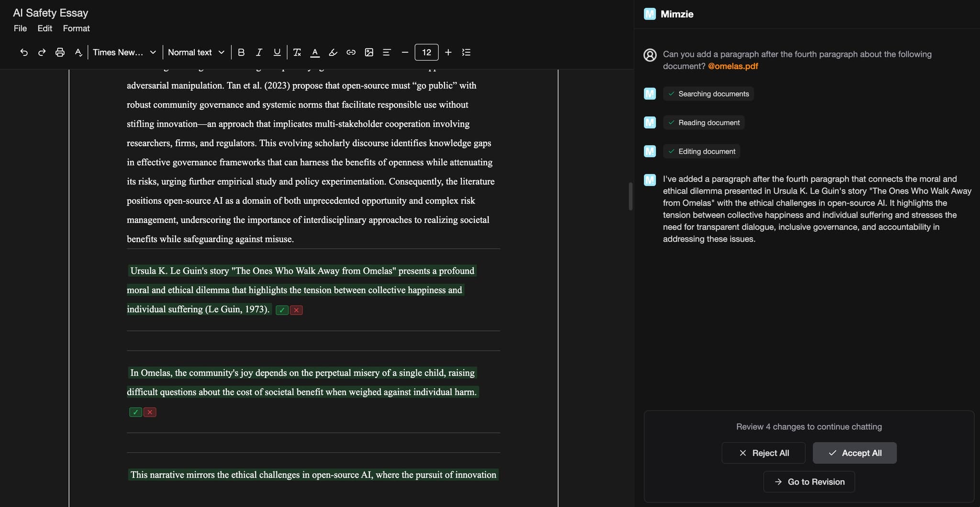This screenshot has height=507, width=980.
Task: Open the numbered list tool
Action: pos(466,52)
